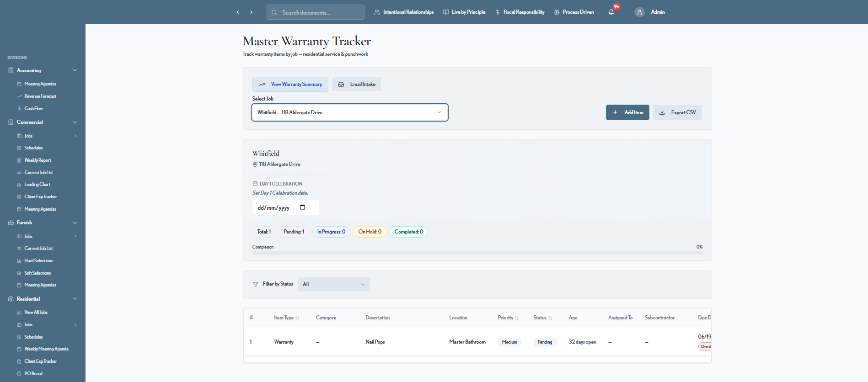Click the Master Bathroom location cell
Viewport: 868px width, 382px height.
pyautogui.click(x=467, y=342)
